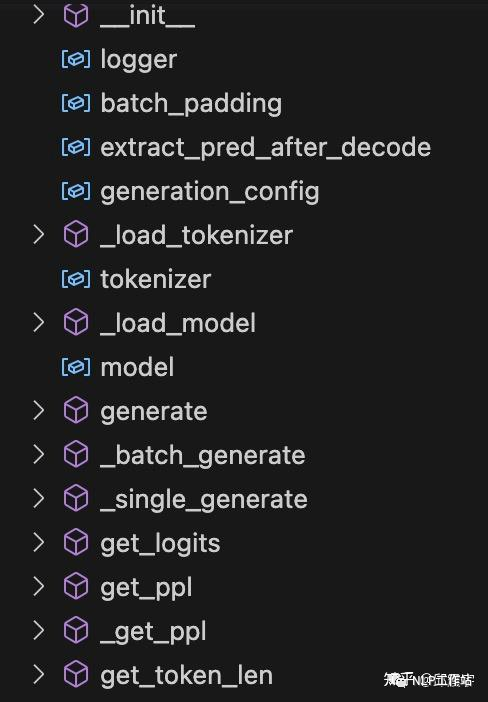This screenshot has height=702, width=488.
Task: Click the _get_ppl method cube icon
Action: pyautogui.click(x=76, y=630)
